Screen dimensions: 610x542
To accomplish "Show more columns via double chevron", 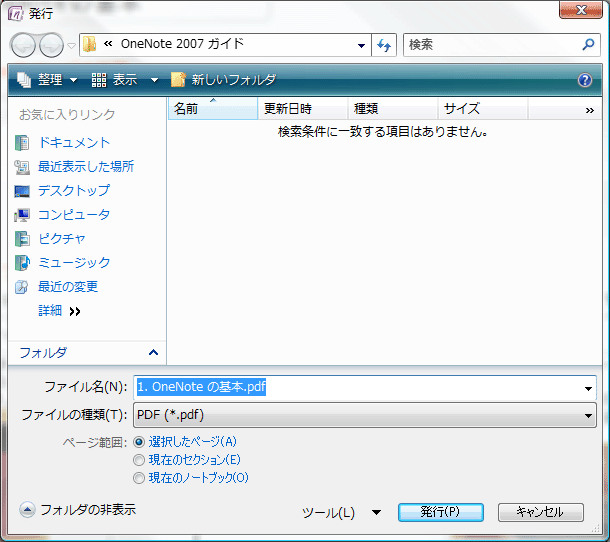I will (590, 111).
